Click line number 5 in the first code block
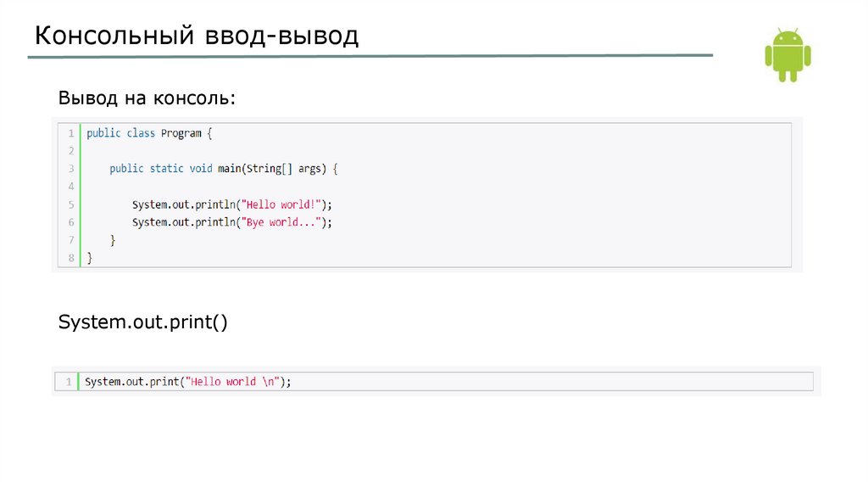Screen dimensions: 868x487 point(70,204)
